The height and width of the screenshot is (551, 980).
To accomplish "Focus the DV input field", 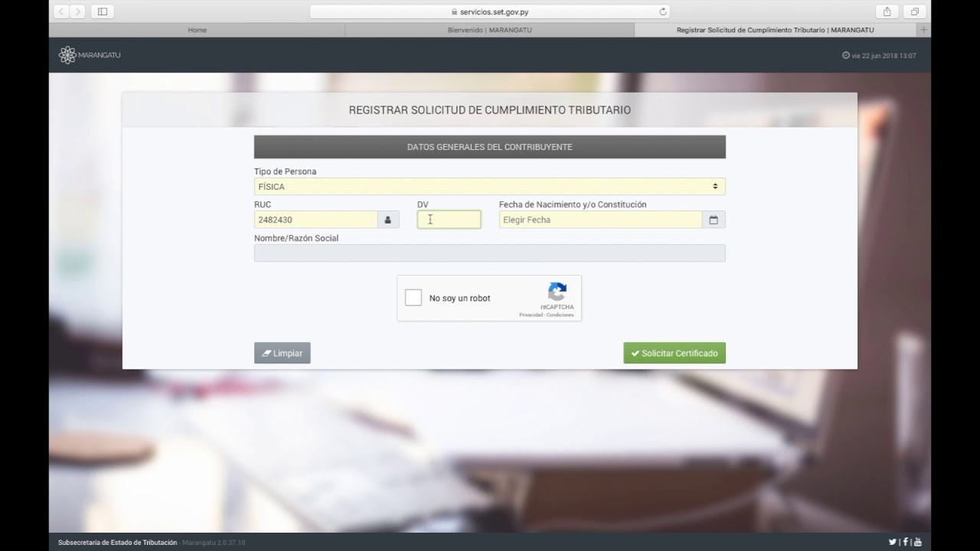I will click(x=449, y=220).
